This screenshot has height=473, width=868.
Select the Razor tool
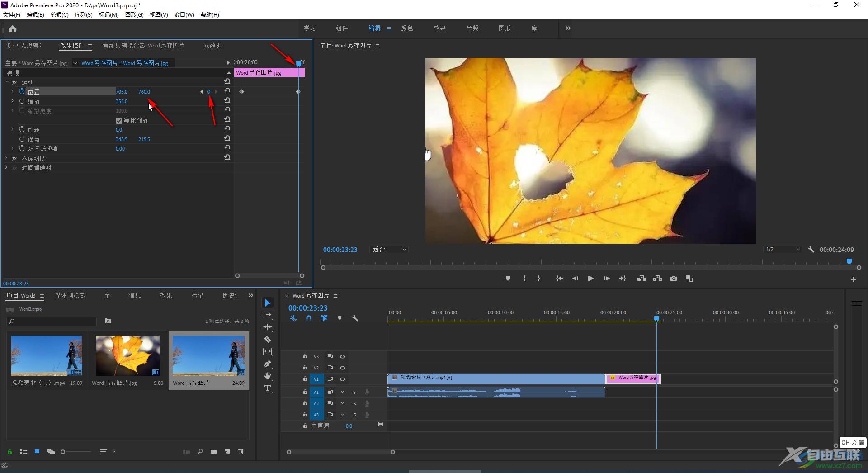pos(268,339)
